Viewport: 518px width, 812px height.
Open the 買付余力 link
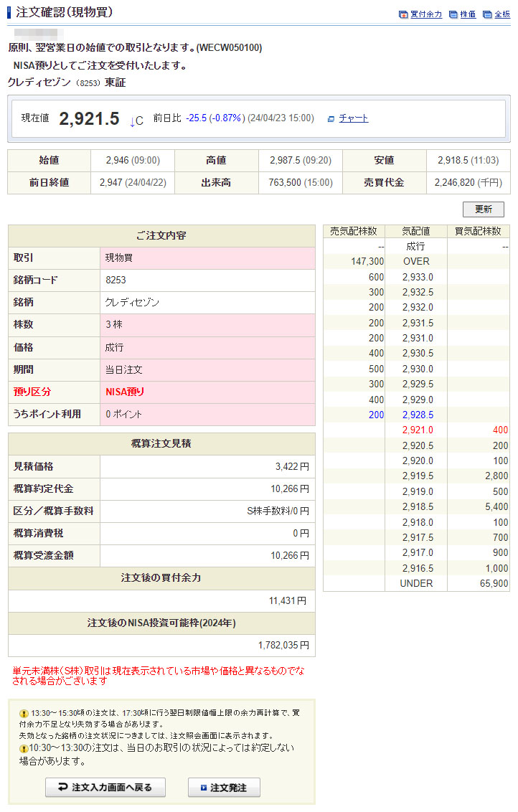(426, 14)
